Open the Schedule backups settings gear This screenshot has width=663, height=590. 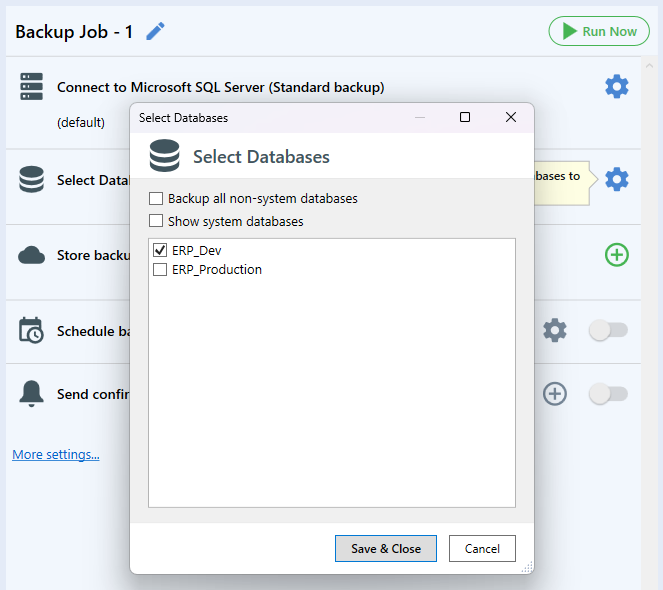pos(554,330)
